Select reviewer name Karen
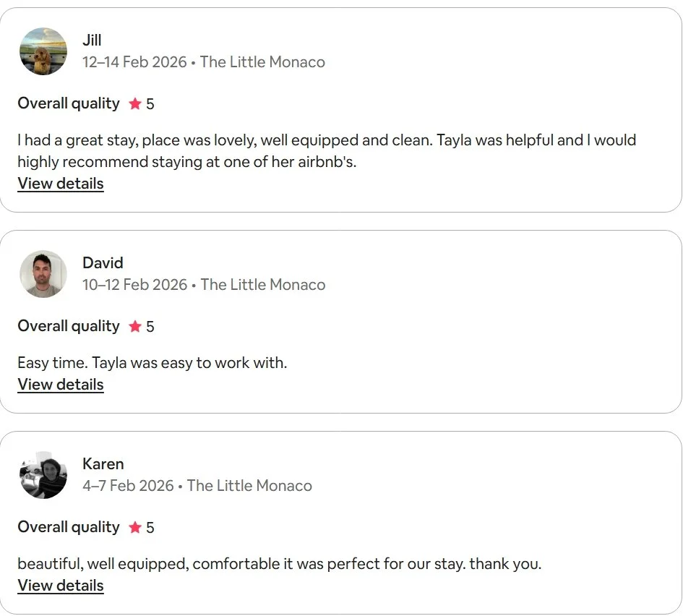This screenshot has width=683, height=616. [103, 463]
